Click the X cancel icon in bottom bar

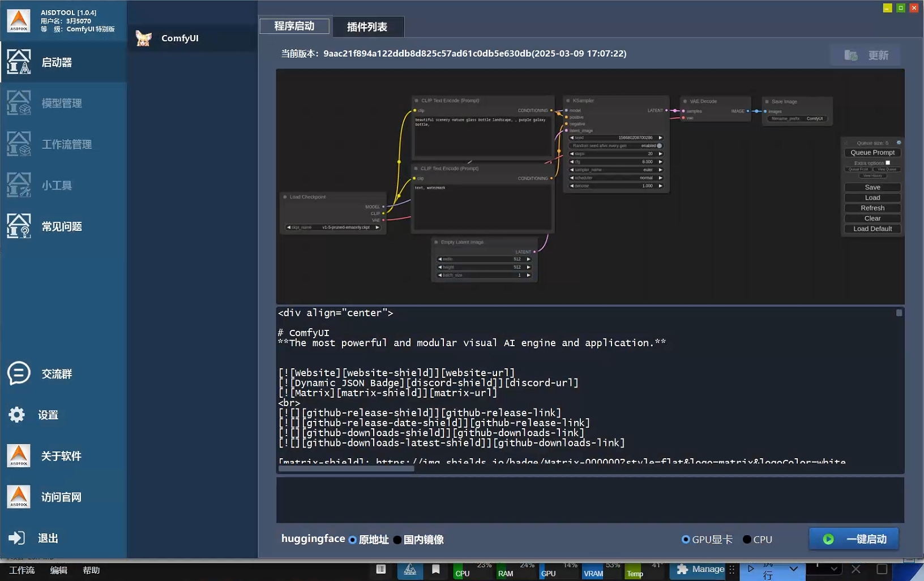click(x=856, y=569)
